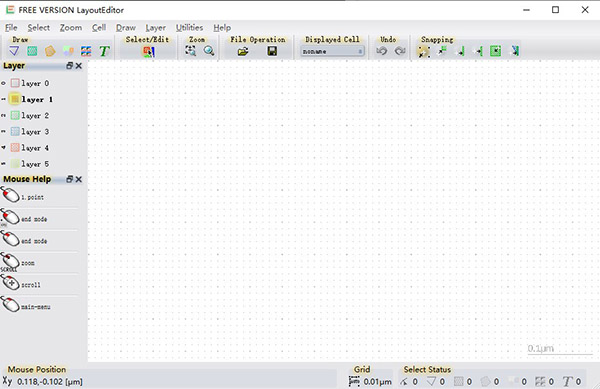600x389 pixels.
Task: Float the Mouse Help panel
Action: coord(70,179)
